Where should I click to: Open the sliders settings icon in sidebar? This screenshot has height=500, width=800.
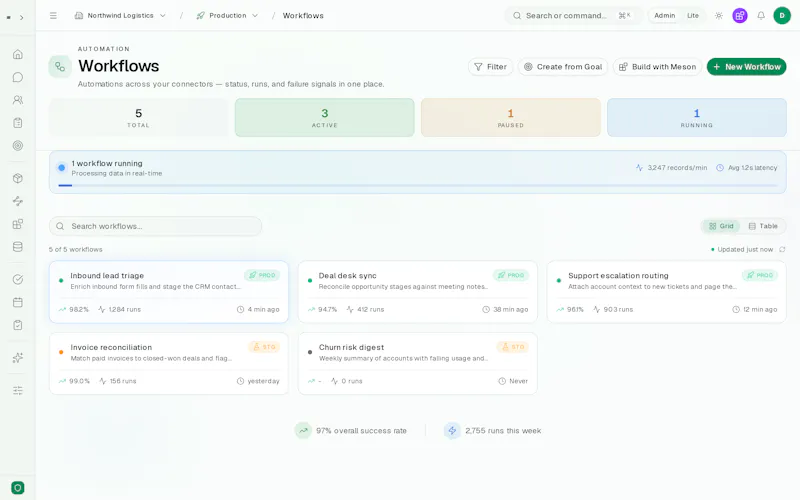pos(18,390)
